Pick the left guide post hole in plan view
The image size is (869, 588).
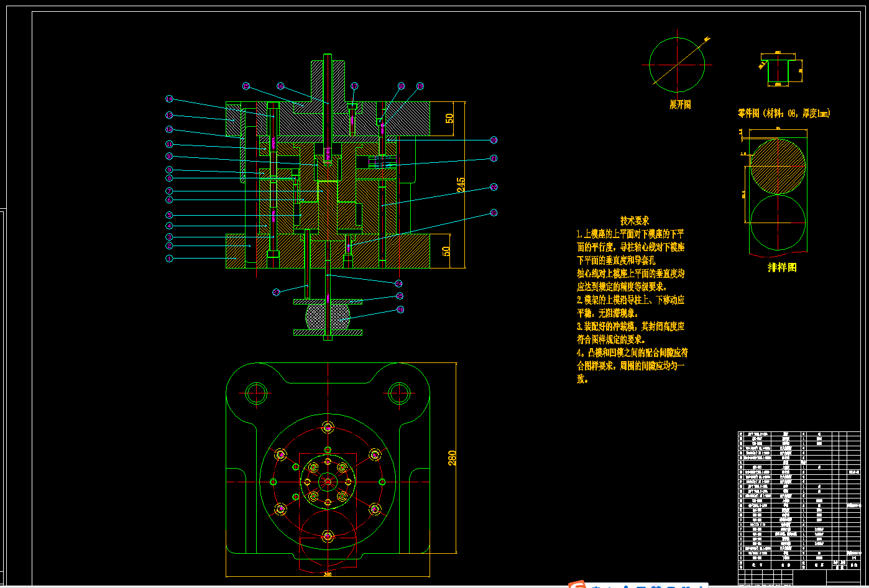click(256, 393)
